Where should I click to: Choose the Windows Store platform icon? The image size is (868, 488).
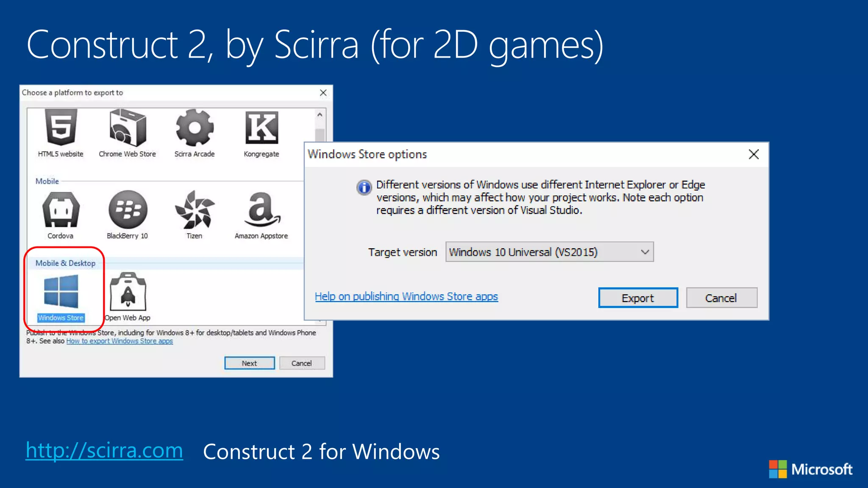click(61, 291)
